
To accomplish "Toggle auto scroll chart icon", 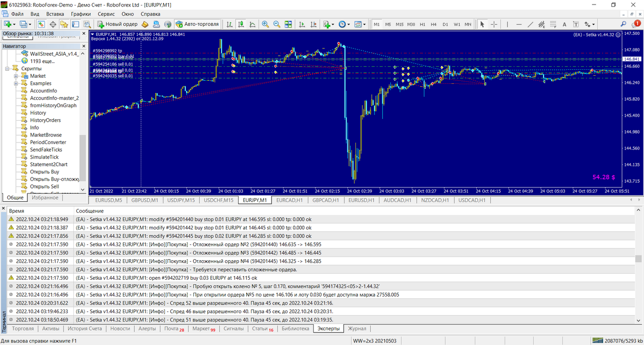I will pyautogui.click(x=302, y=24).
